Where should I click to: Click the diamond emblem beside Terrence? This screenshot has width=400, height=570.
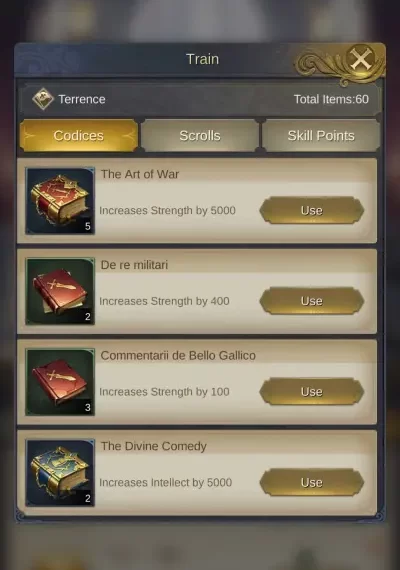tap(43, 99)
